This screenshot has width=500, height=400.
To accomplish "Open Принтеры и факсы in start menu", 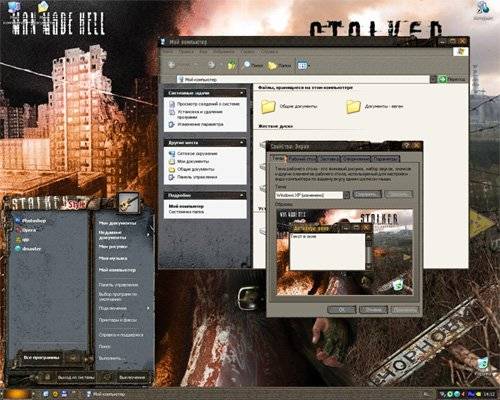I will pyautogui.click(x=118, y=320).
